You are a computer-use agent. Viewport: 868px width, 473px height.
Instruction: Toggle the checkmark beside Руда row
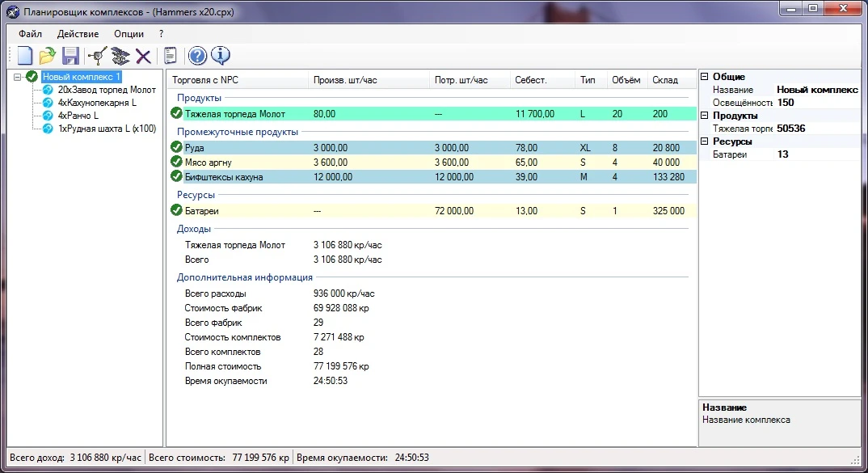178,147
